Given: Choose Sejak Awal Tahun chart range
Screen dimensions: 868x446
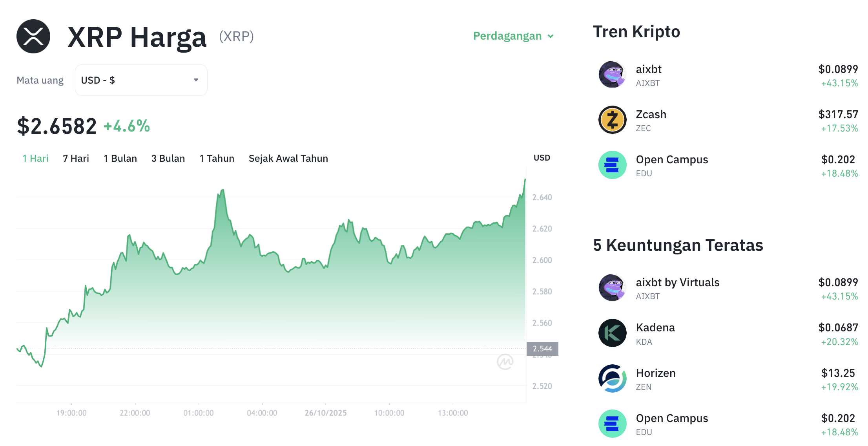Looking at the screenshot, I should click(288, 159).
